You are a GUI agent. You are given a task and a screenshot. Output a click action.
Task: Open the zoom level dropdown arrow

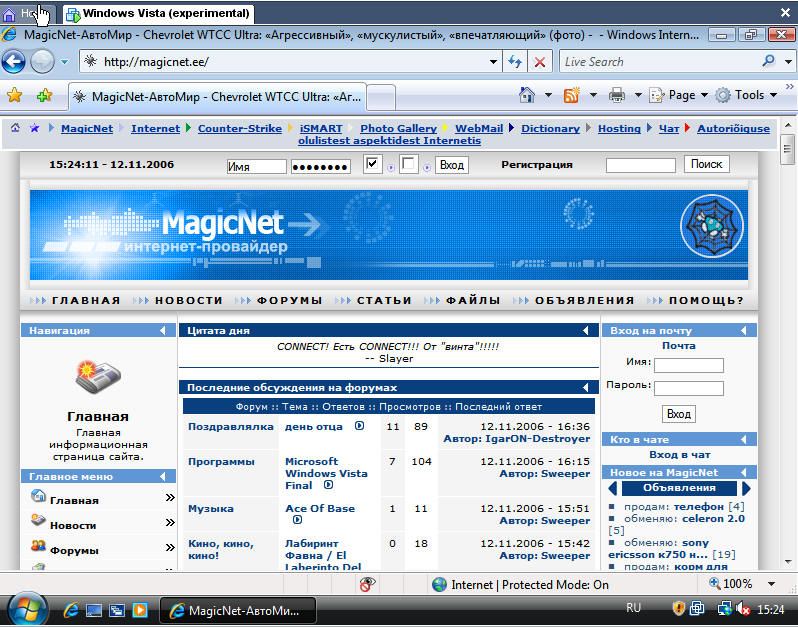coord(772,584)
